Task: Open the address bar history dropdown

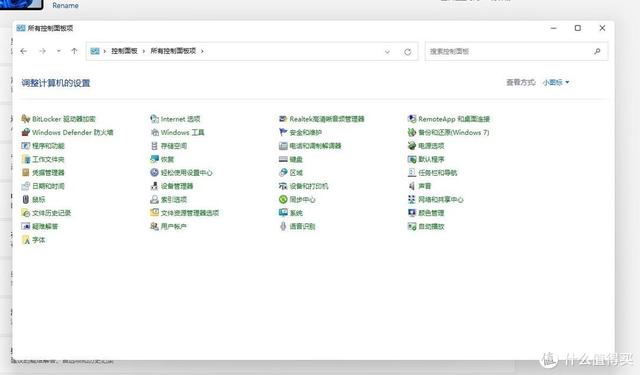Action: (x=387, y=52)
